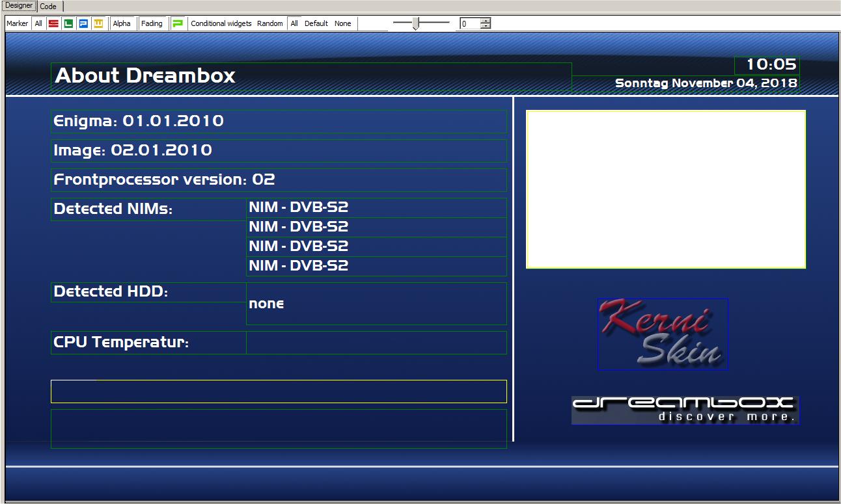Select conditional widgets All option
841x504 pixels.
pos(294,23)
